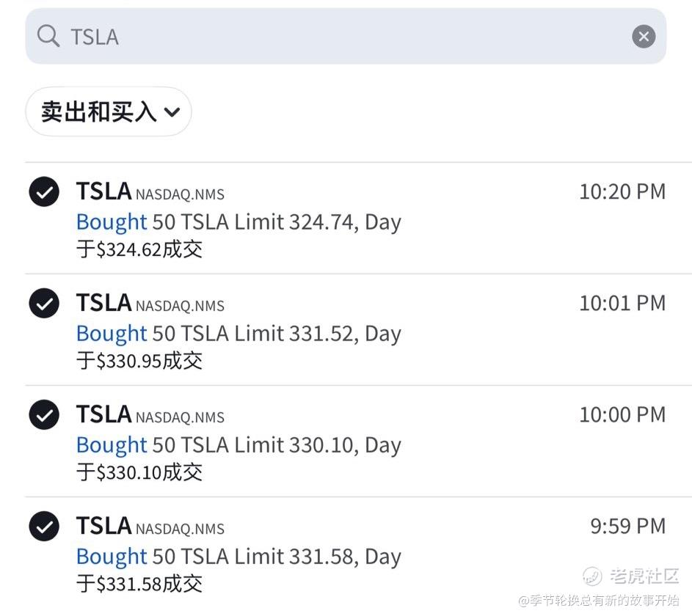Select the 10:20 PM timestamp
This screenshot has height=616, width=692.
tap(622, 192)
